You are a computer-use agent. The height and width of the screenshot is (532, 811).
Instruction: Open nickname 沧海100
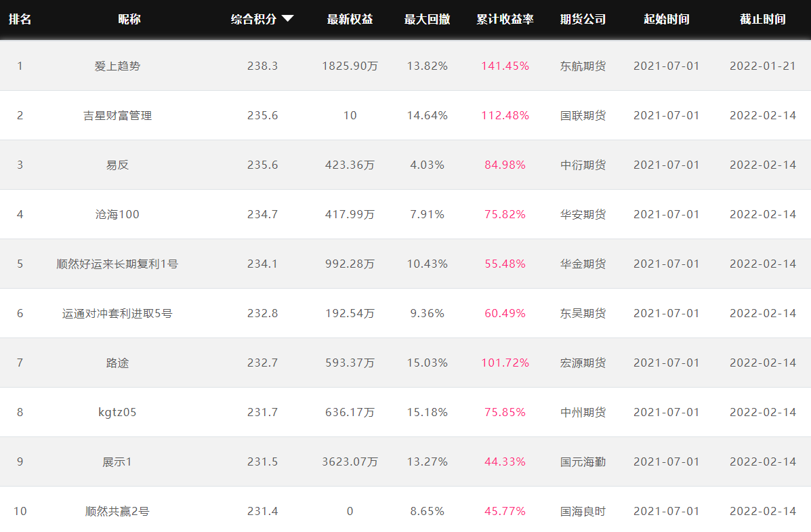pyautogui.click(x=117, y=214)
